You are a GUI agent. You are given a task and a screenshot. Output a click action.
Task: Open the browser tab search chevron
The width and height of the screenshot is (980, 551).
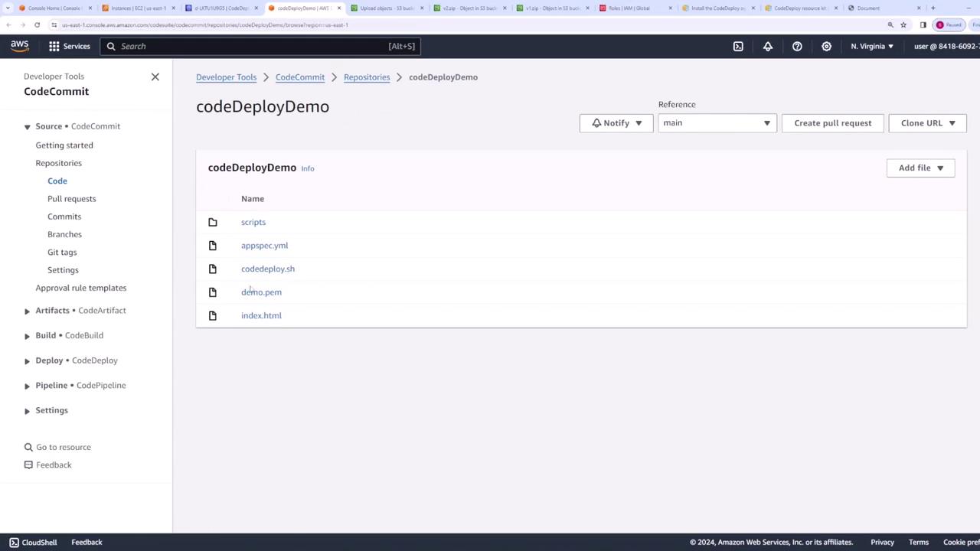8,8
